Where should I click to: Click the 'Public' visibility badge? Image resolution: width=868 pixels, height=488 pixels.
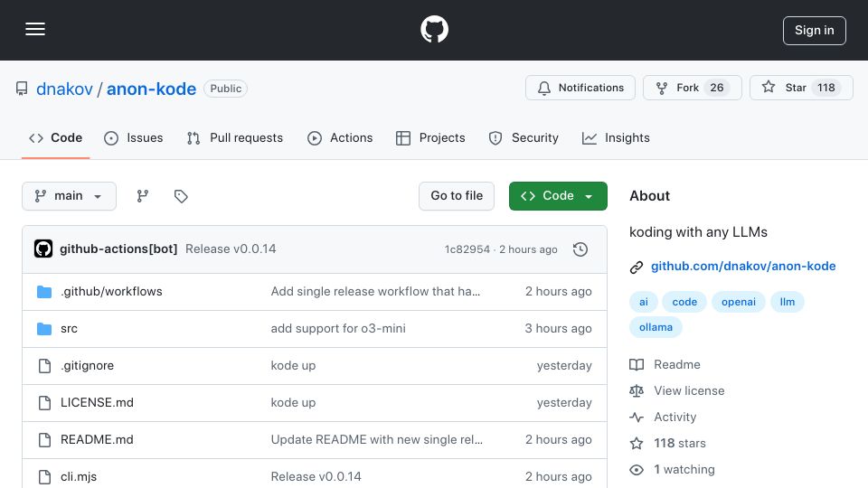coord(225,89)
